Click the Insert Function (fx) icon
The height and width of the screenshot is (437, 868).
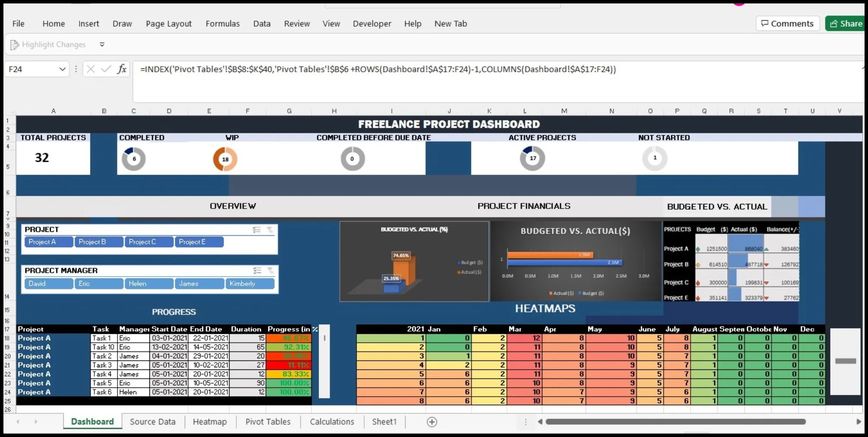coord(122,69)
